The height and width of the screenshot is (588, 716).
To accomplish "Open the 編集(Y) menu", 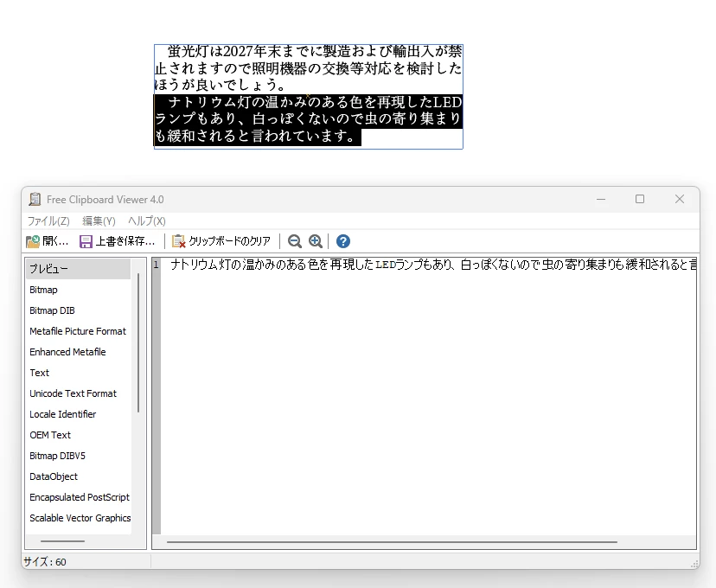I will (99, 221).
